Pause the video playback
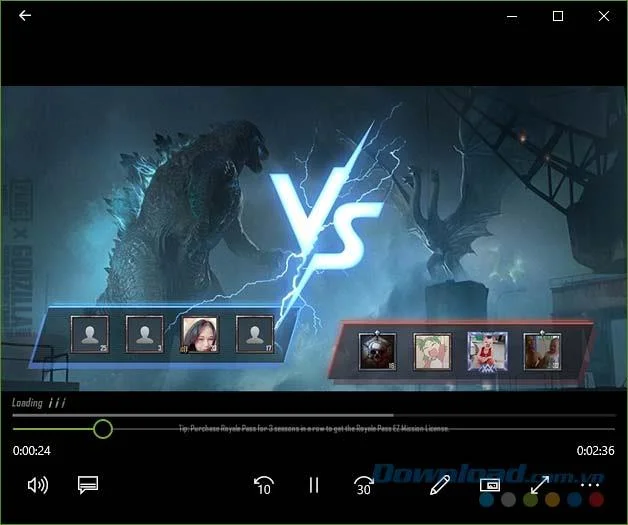The image size is (628, 525). [314, 485]
